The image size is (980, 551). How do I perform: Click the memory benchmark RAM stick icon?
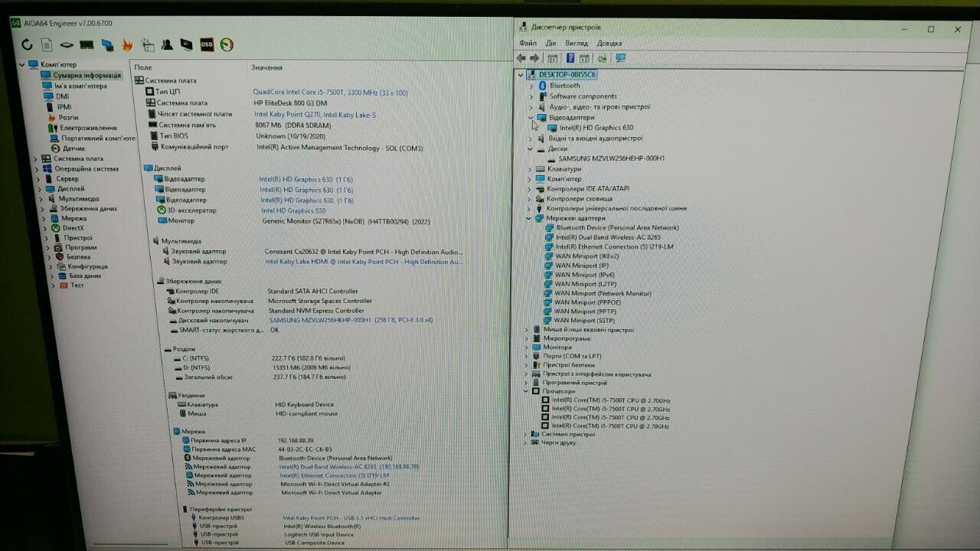point(87,45)
